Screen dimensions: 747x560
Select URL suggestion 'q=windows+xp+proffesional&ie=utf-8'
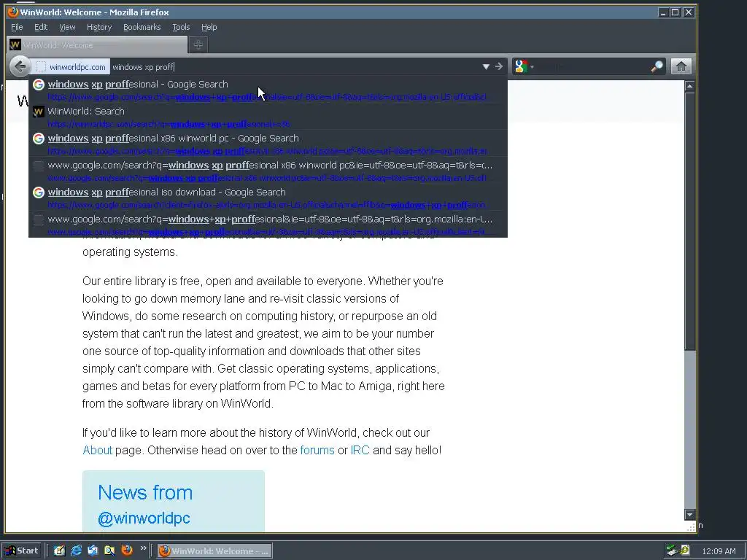point(268,225)
